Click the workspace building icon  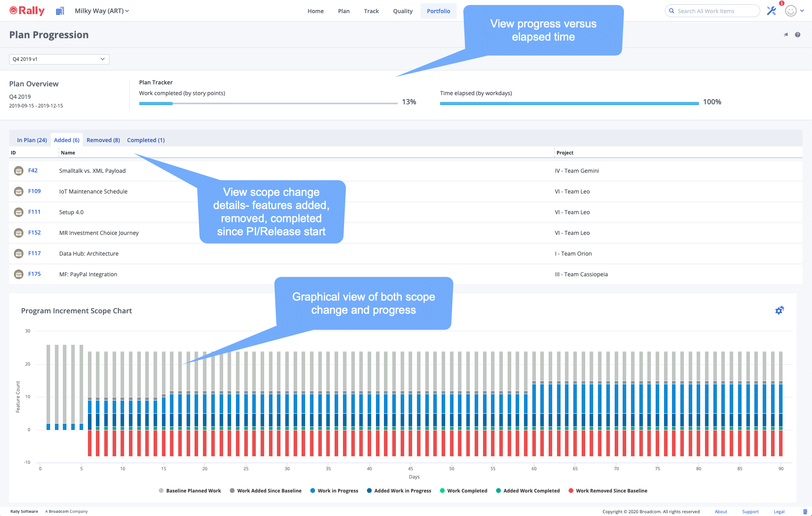(x=60, y=11)
